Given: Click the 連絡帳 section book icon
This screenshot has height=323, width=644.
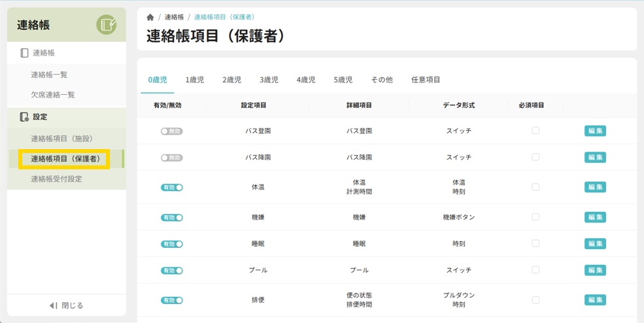Looking at the screenshot, I should click(x=24, y=53).
